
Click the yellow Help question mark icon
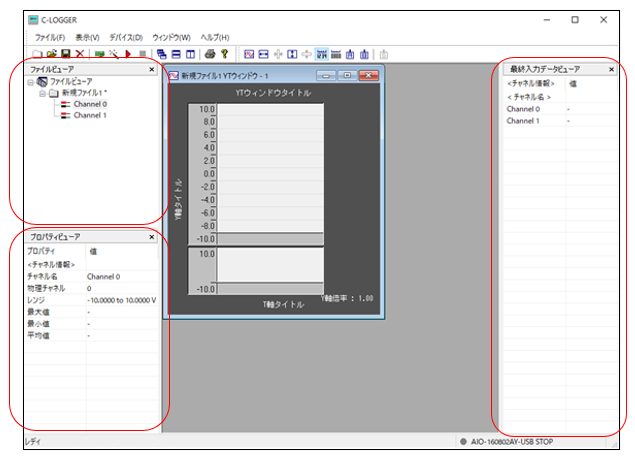[x=224, y=53]
